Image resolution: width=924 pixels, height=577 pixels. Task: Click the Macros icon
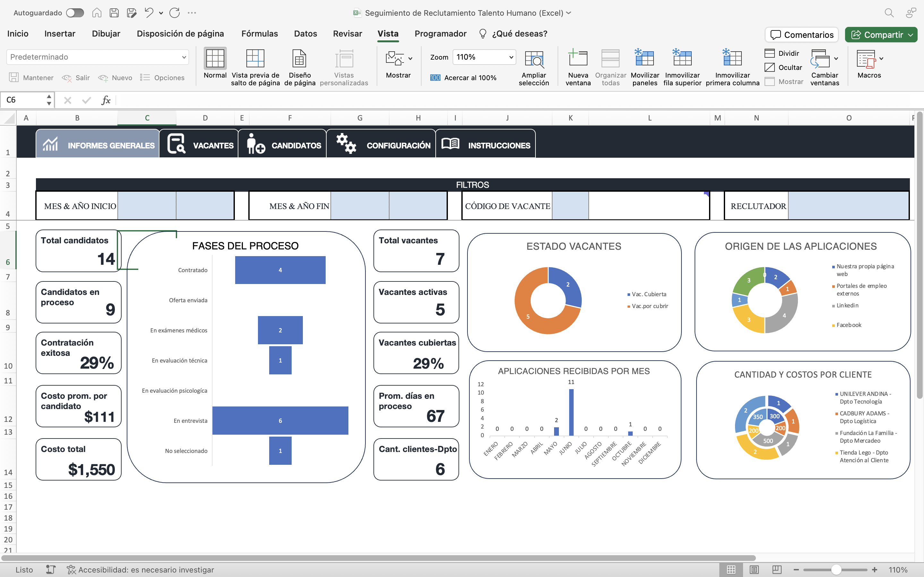coord(866,59)
